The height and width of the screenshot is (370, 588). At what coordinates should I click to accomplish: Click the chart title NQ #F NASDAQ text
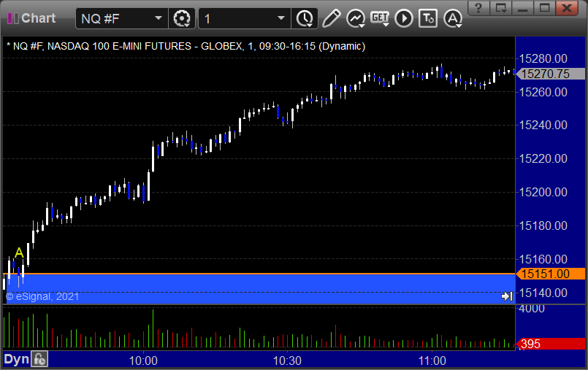[186, 46]
